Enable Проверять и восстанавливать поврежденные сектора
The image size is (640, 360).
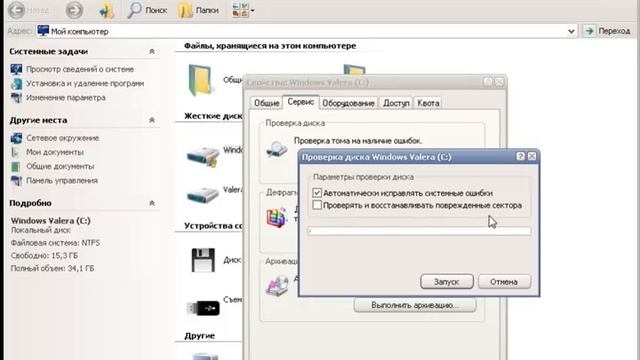click(317, 205)
